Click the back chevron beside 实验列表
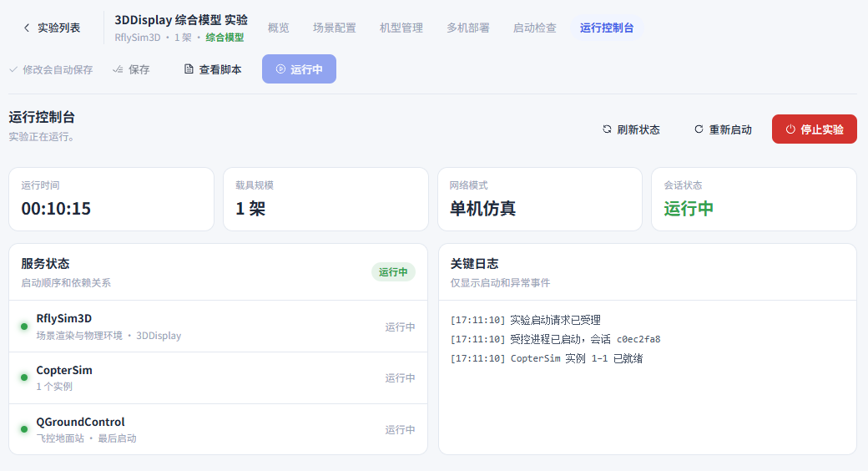This screenshot has width=868, height=471. 26,28
